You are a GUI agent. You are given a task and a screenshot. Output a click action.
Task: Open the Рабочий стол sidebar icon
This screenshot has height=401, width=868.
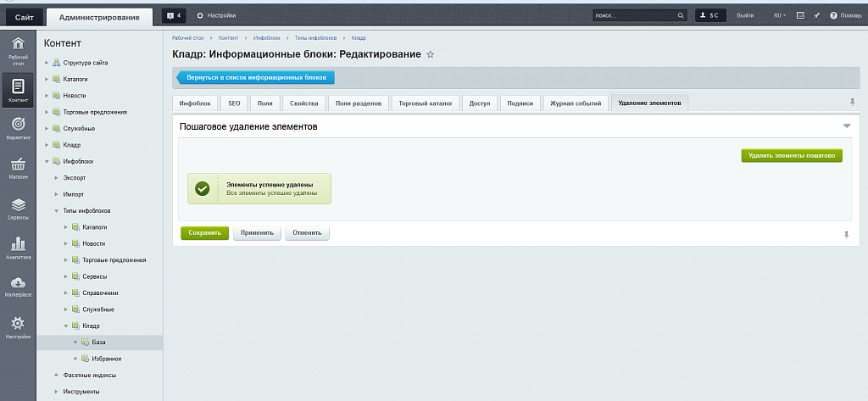[x=17, y=48]
